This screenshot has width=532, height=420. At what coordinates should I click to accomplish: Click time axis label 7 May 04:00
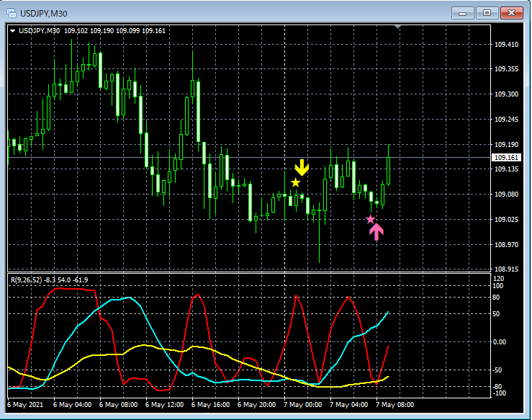(x=348, y=405)
